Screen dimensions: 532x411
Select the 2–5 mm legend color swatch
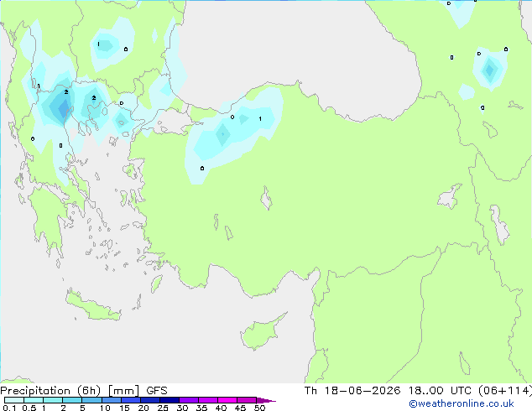[x=72, y=400]
